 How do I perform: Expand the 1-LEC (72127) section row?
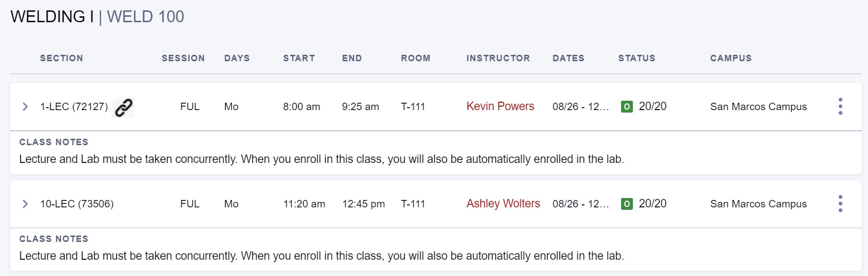click(x=25, y=107)
